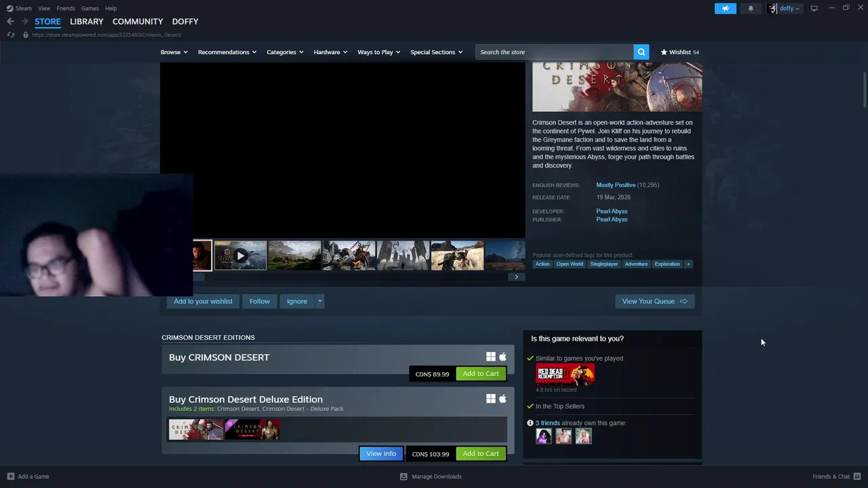Open the 3 friends link
This screenshot has height=488, width=868.
[x=548, y=423]
